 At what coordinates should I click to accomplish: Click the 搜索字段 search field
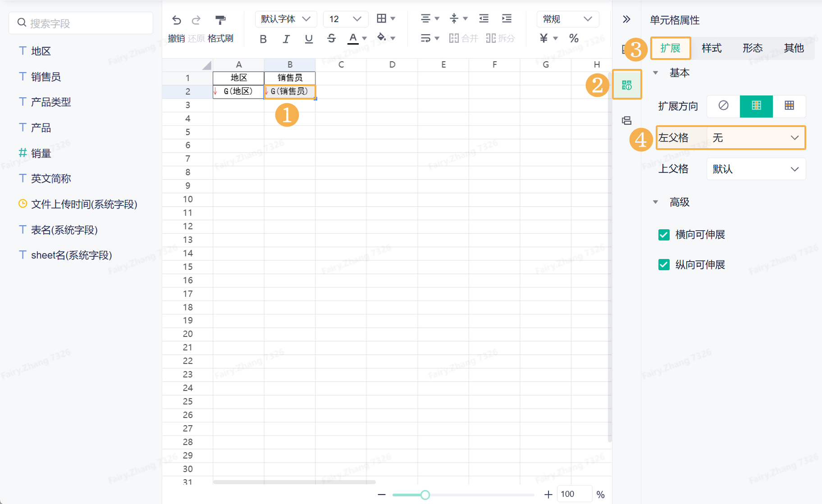pyautogui.click(x=81, y=23)
